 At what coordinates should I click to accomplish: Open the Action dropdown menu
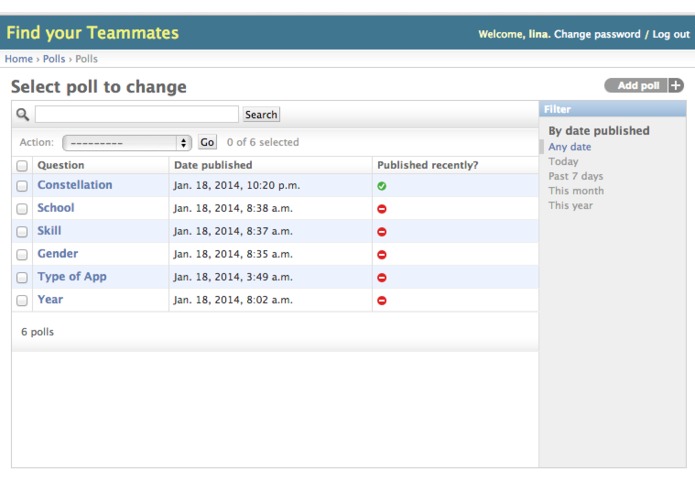[127, 143]
